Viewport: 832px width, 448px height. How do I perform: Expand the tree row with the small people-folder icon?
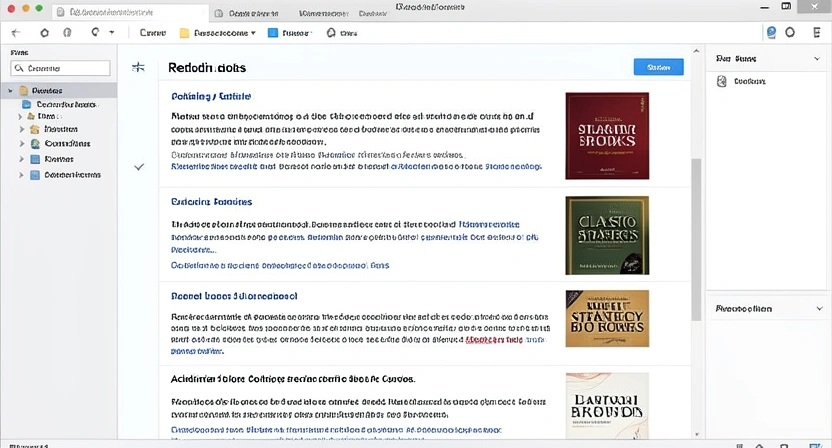(20, 116)
